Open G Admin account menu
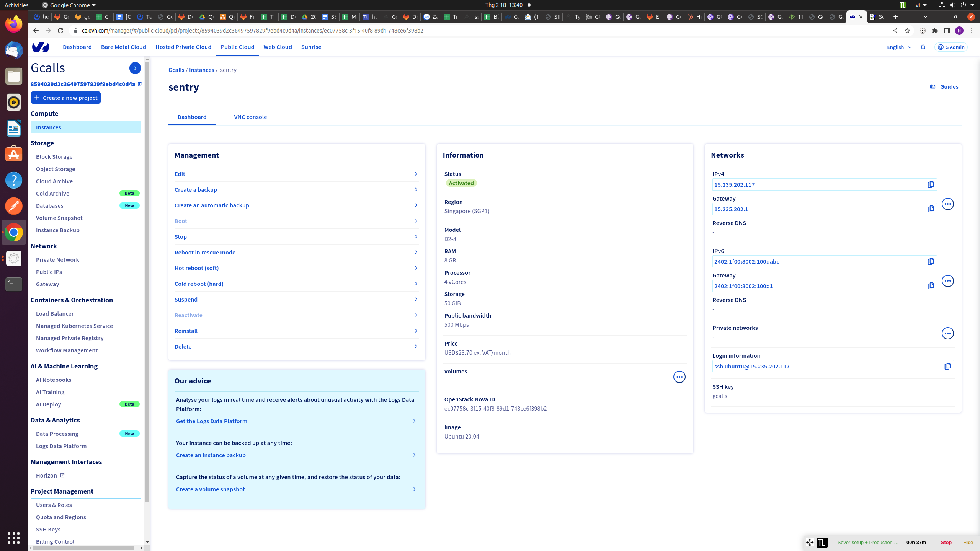 click(x=951, y=47)
